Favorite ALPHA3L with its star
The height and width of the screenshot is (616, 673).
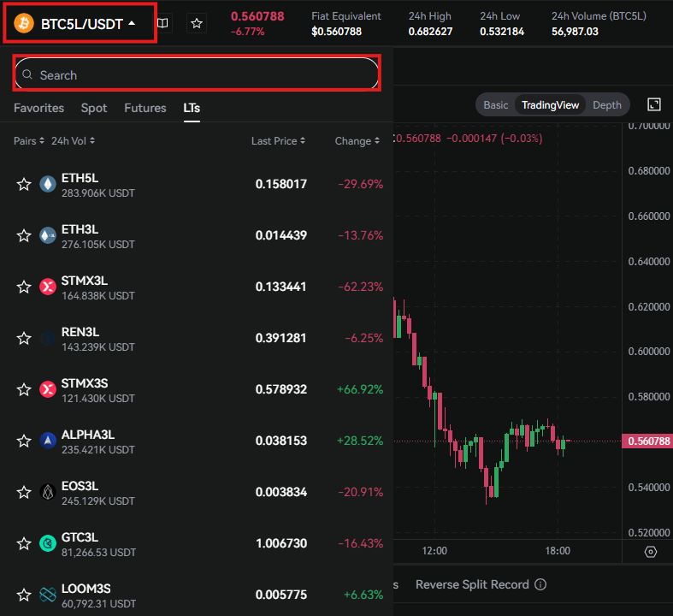(x=24, y=441)
